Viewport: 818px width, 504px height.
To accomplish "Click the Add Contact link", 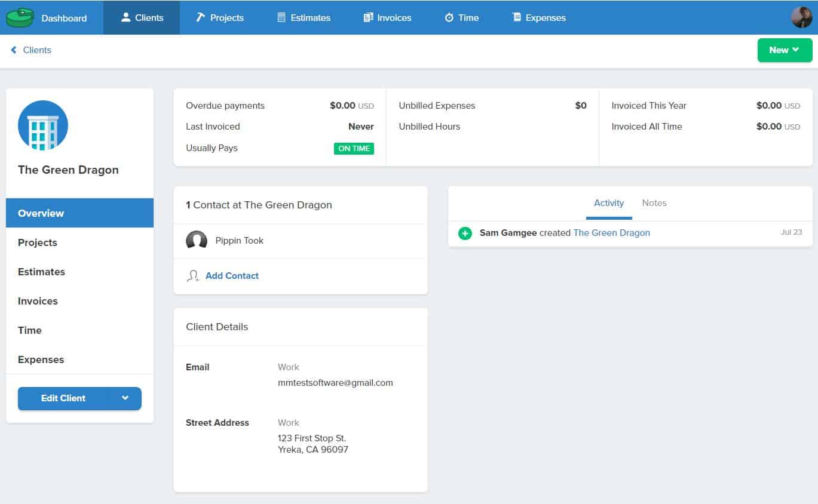I will coord(232,276).
